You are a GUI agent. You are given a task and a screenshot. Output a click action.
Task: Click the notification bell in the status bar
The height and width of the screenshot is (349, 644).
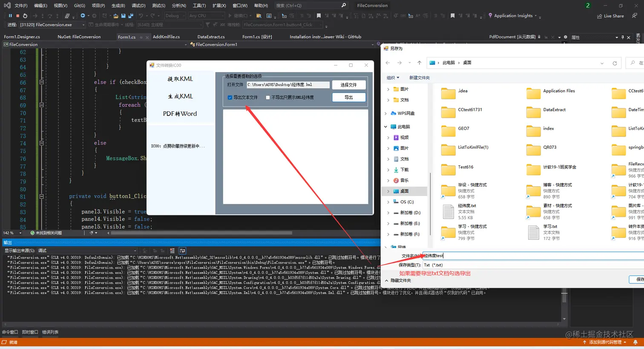click(635, 342)
